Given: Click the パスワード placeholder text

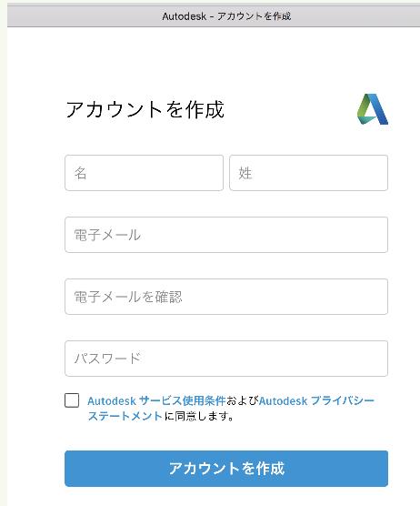Looking at the screenshot, I should tap(107, 359).
